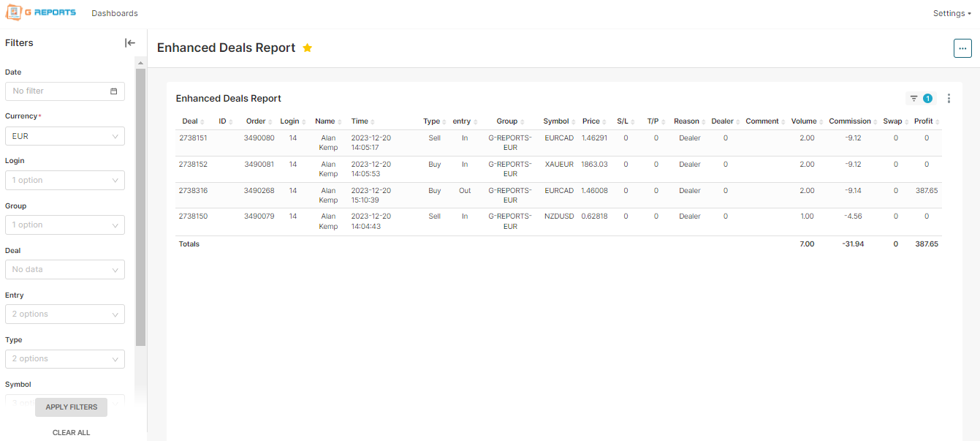The width and height of the screenshot is (980, 441).
Task: Click the filters panel vertical scrollbar
Action: (141, 205)
